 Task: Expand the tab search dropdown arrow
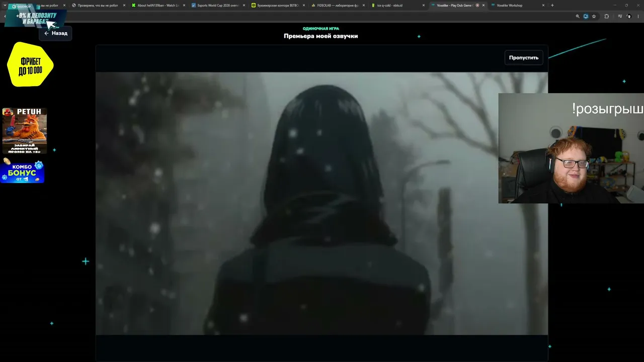pos(5,6)
